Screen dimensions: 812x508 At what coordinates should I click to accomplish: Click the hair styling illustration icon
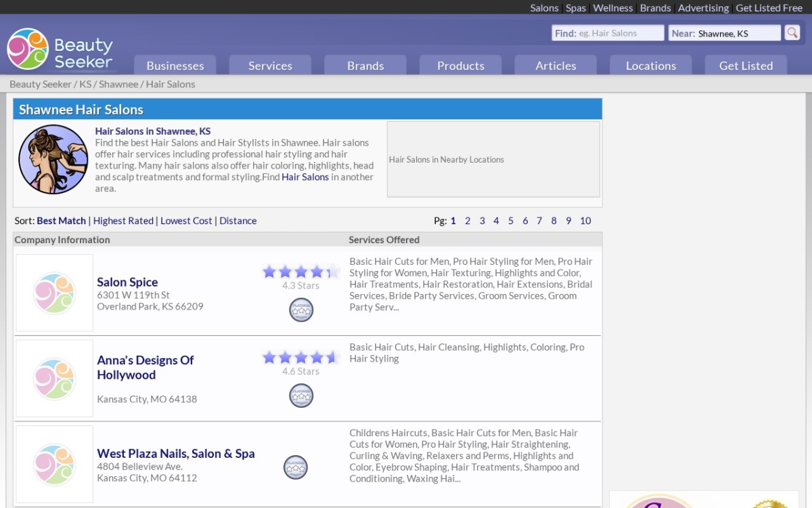[x=53, y=159]
